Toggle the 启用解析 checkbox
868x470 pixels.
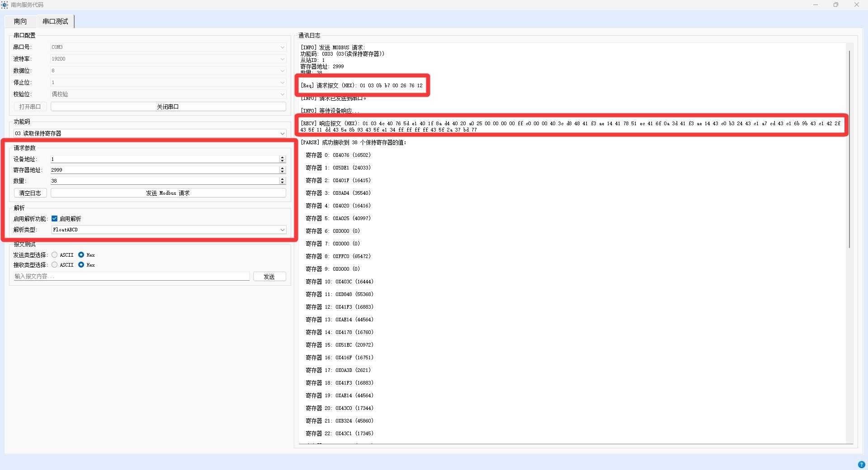[55, 219]
